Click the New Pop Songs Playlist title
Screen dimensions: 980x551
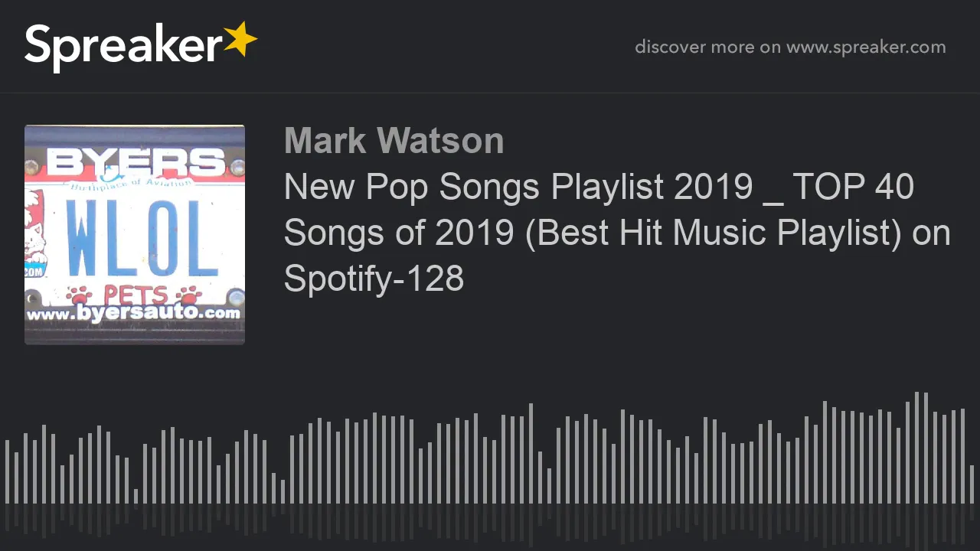click(599, 187)
